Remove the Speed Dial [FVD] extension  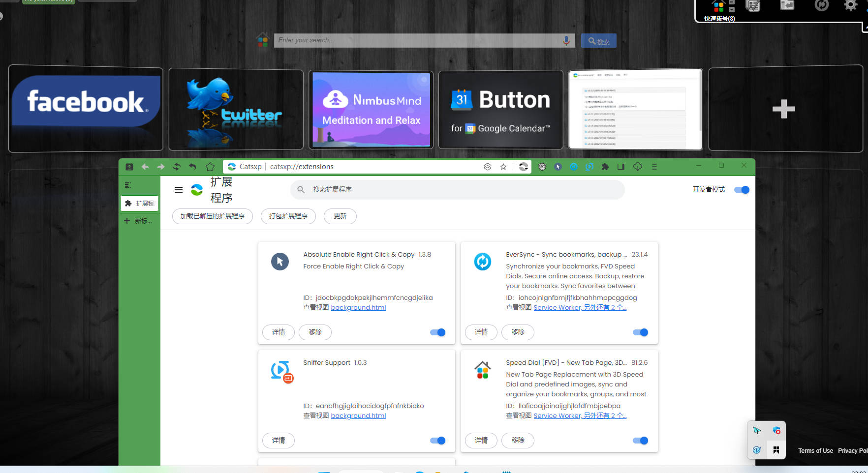coord(518,441)
